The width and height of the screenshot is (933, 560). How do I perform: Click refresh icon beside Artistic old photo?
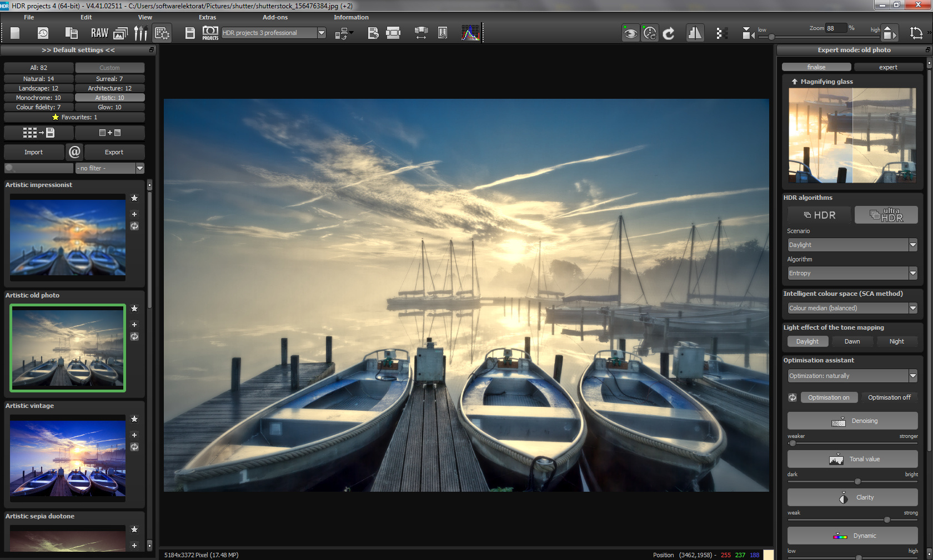[134, 336]
